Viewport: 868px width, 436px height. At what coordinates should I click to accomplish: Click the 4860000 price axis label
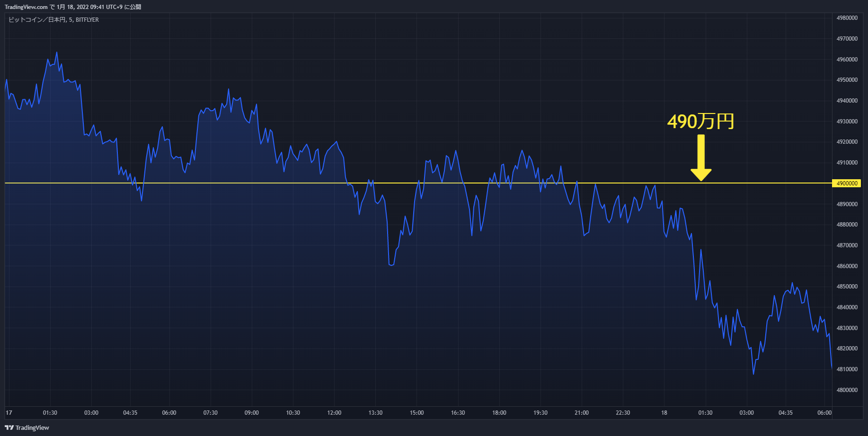pyautogui.click(x=847, y=266)
